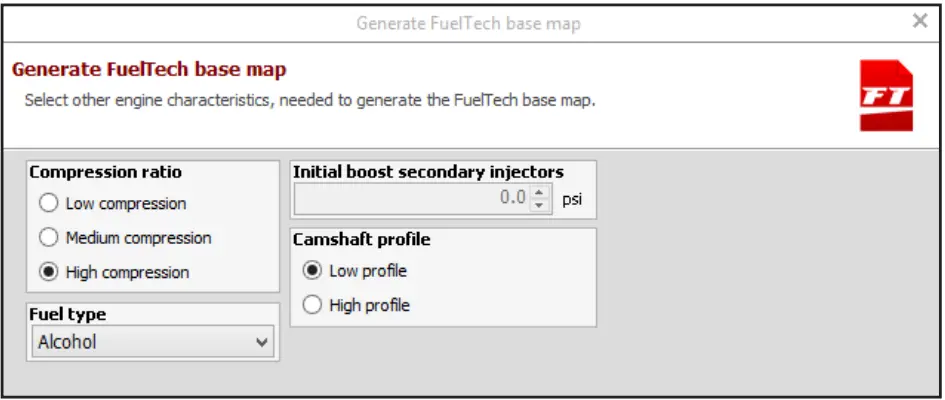Click the red Generate FuelTech base map heading

coord(149,70)
